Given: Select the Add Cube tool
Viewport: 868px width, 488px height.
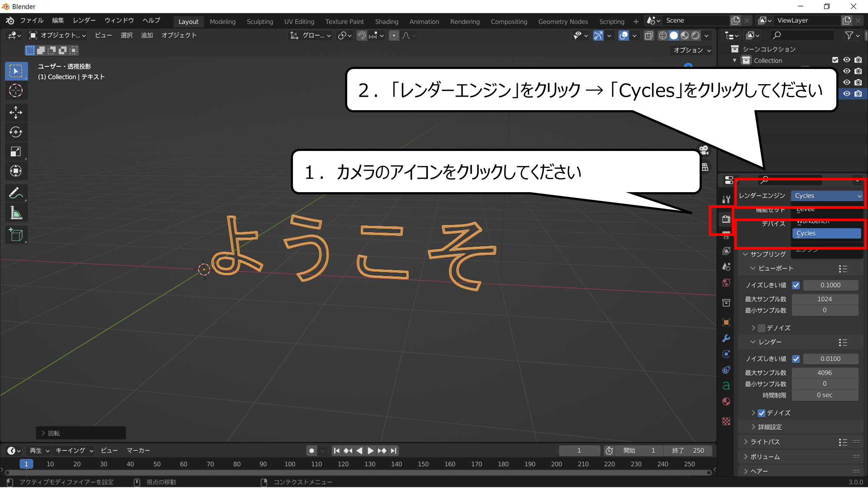Looking at the screenshot, I should pyautogui.click(x=16, y=235).
